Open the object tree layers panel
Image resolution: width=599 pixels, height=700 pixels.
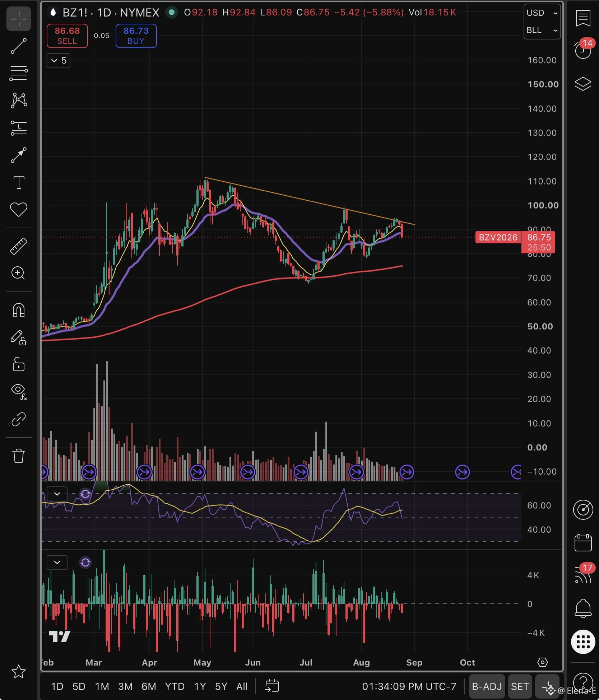[583, 84]
